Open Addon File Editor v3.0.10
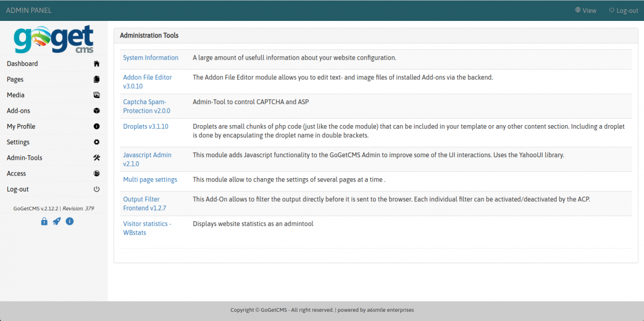The width and height of the screenshot is (644, 321). (x=147, y=82)
